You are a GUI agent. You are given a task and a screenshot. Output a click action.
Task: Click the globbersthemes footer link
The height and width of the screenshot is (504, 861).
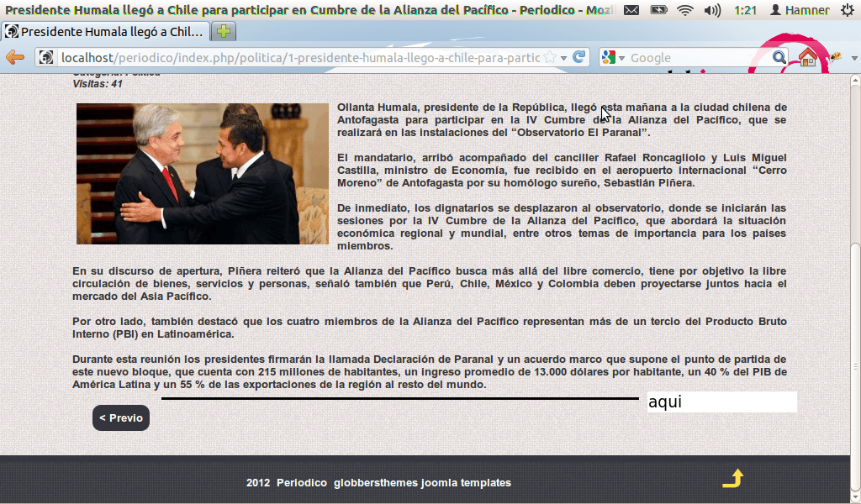[376, 483]
